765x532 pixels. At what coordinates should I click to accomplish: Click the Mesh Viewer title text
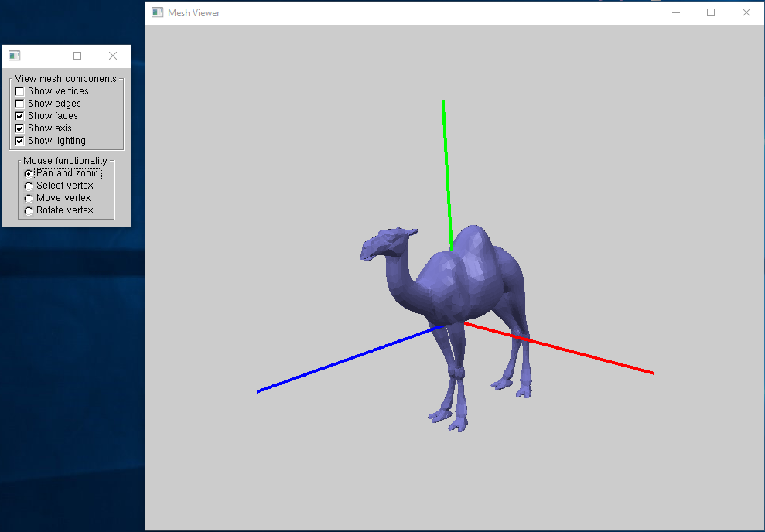[193, 13]
